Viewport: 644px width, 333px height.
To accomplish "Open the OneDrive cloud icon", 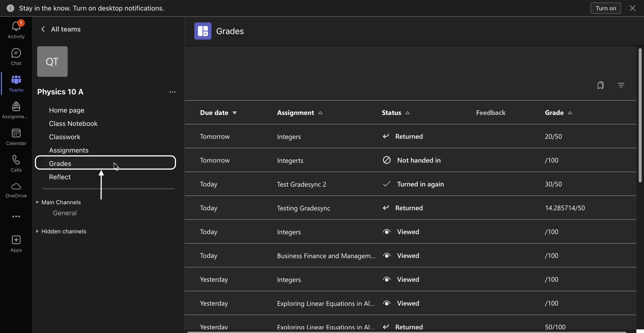I will pos(16,187).
